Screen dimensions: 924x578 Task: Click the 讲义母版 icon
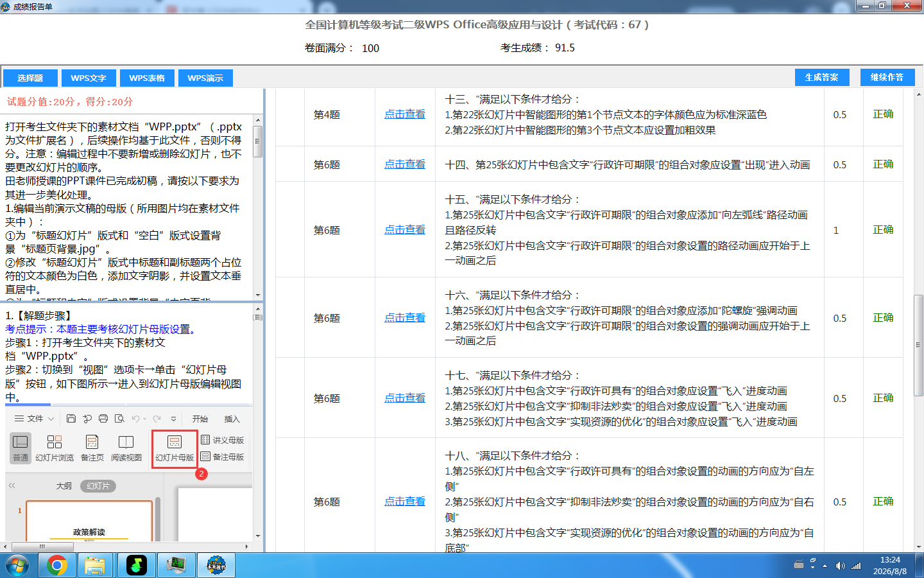click(223, 440)
